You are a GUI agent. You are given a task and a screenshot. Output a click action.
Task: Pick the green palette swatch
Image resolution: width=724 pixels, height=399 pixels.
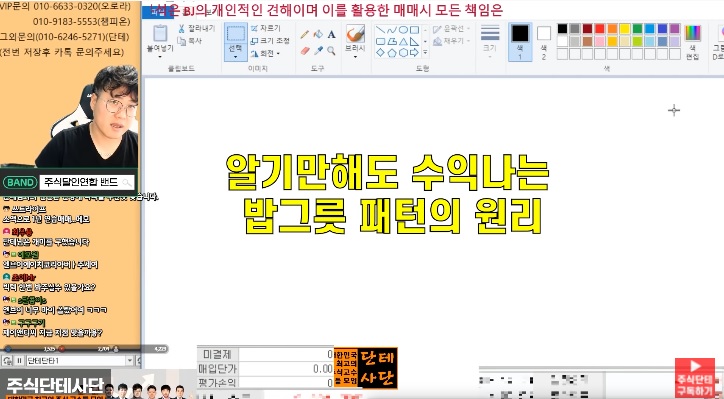(637, 29)
